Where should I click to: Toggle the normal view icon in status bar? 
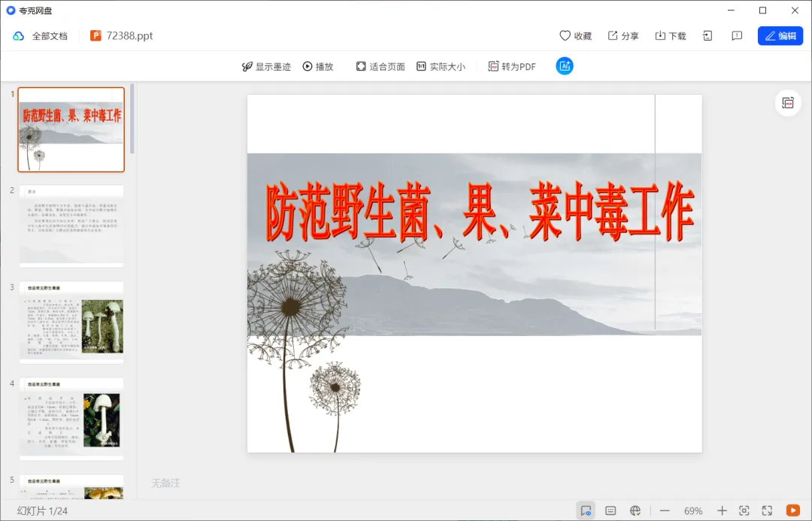(x=586, y=510)
